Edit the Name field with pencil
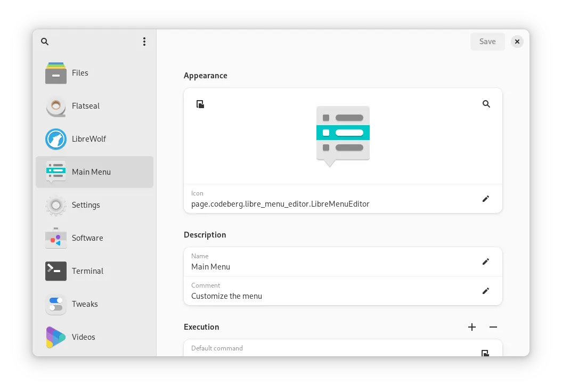This screenshot has width=562, height=392. 486,262
